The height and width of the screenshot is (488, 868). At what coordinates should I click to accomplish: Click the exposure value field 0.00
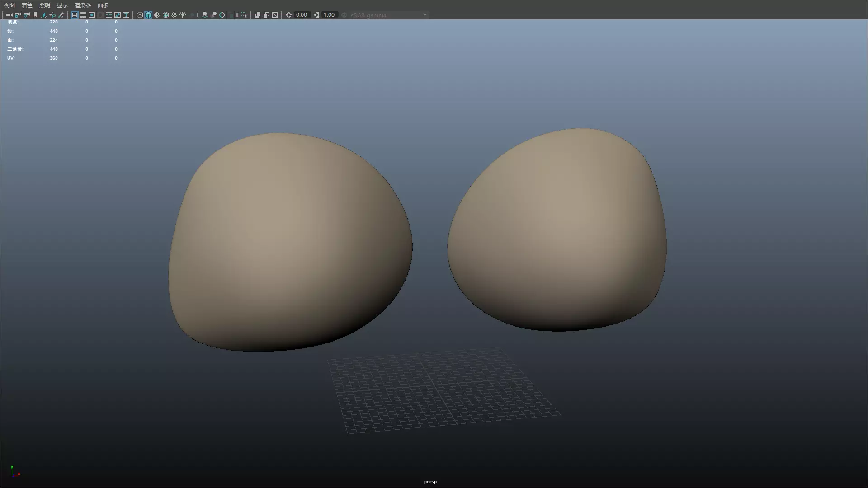coord(302,15)
